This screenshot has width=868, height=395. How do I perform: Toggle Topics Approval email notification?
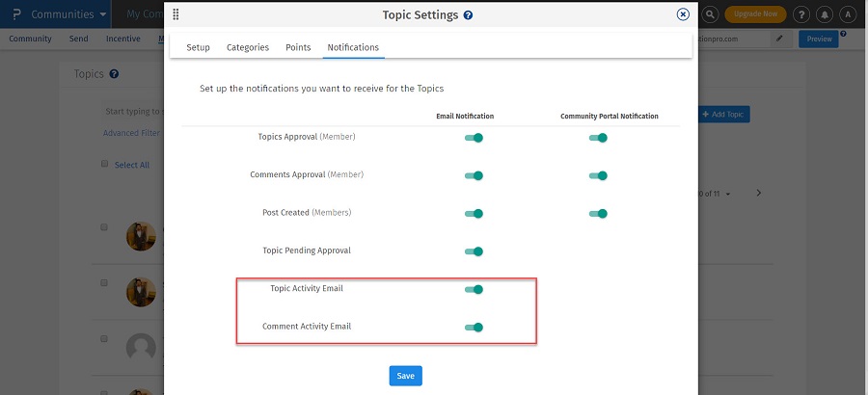tap(474, 138)
